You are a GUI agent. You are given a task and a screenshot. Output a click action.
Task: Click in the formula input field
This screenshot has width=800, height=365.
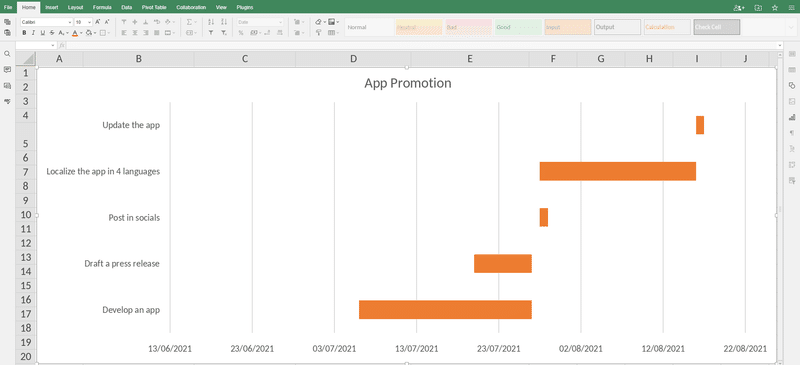[x=421, y=45]
